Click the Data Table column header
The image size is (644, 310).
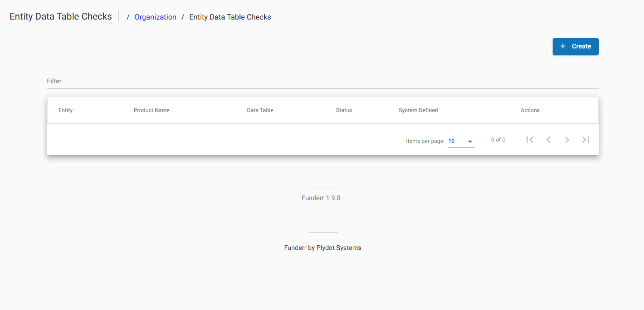pos(260,110)
